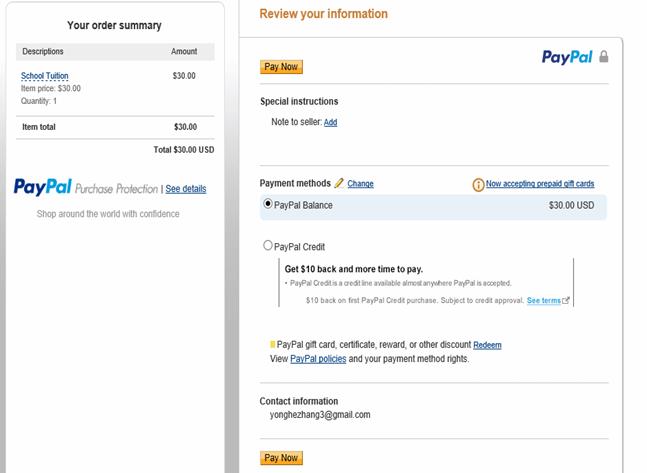Screen dimensions: 647x473
Task: View the PayPal policies link
Action: [x=318, y=359]
